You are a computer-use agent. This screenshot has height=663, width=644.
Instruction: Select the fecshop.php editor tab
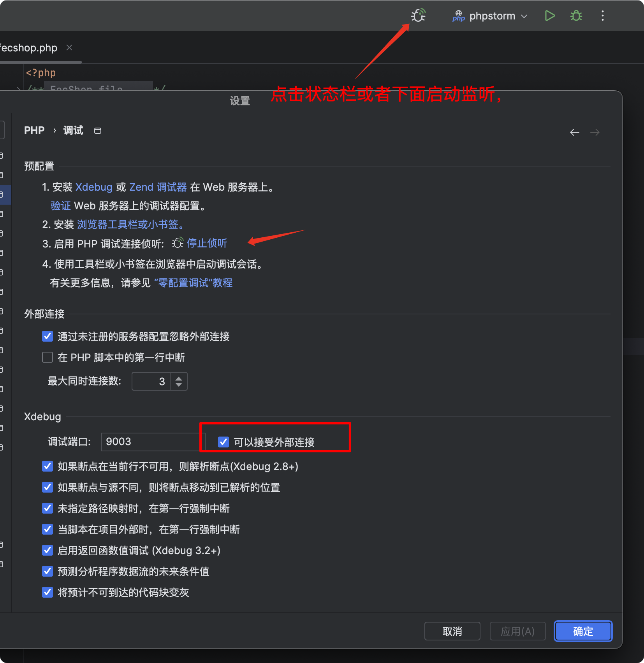click(x=29, y=48)
